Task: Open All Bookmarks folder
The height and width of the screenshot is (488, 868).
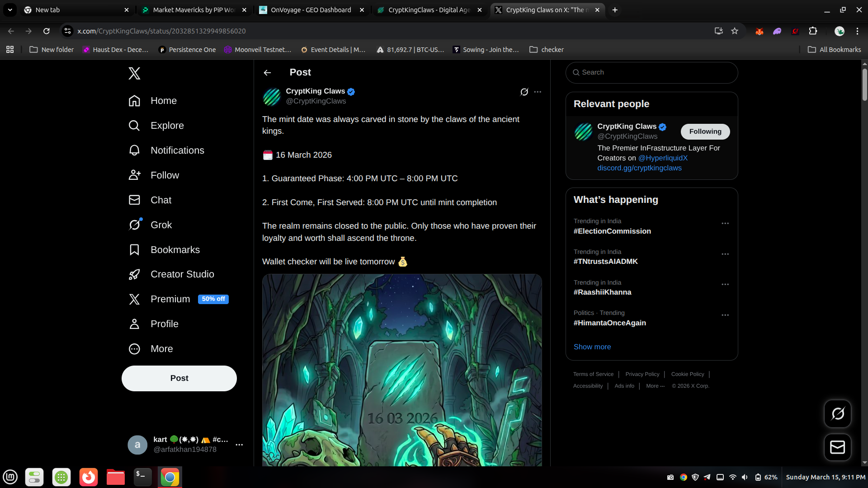Action: 834,50
